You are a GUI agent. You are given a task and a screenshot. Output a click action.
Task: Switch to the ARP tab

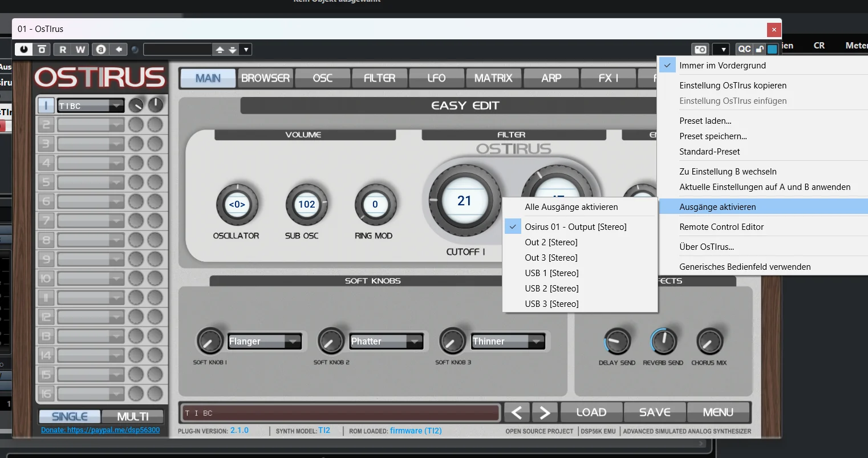[551, 78]
